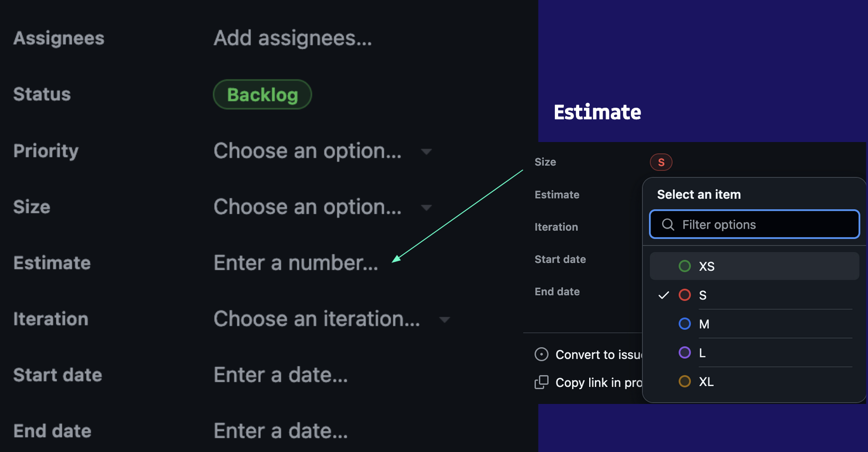This screenshot has height=452, width=868.
Task: Click the yellow circle icon next to XL
Action: click(685, 381)
